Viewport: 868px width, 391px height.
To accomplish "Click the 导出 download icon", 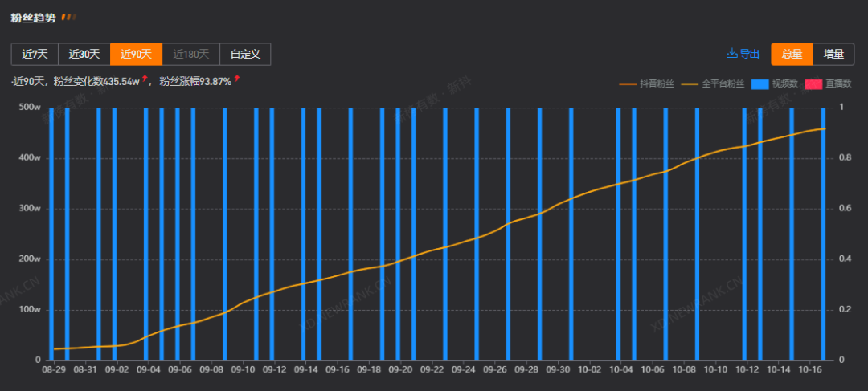I will coord(731,54).
